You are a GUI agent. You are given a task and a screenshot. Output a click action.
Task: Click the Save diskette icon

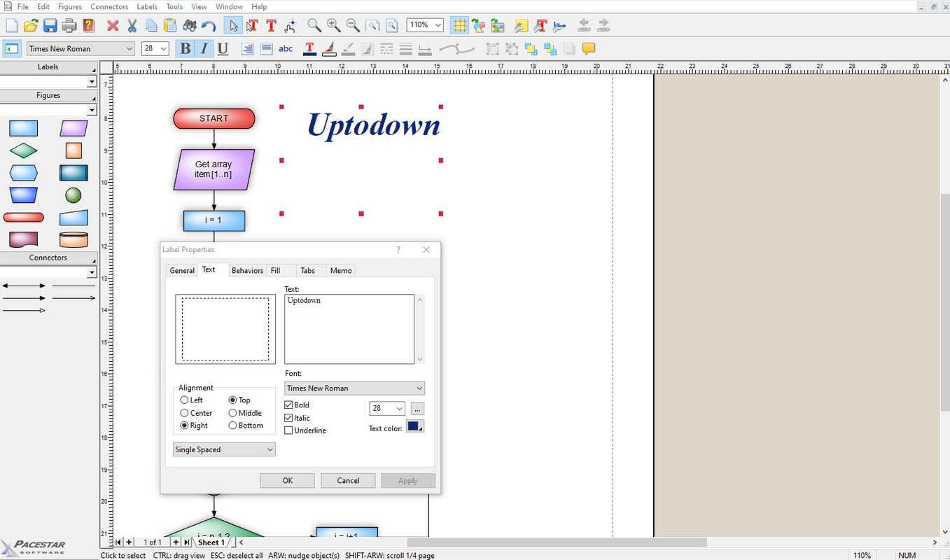(50, 26)
